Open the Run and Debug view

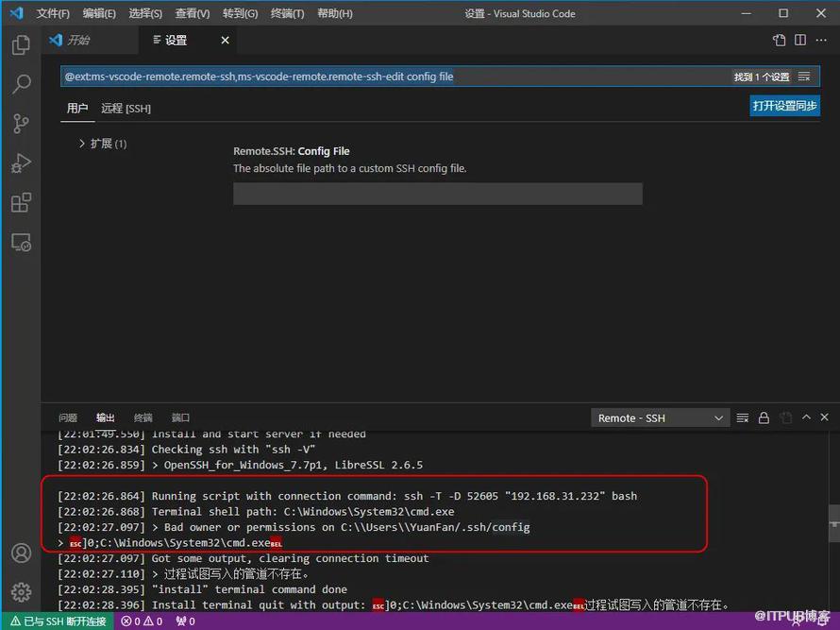click(x=21, y=163)
